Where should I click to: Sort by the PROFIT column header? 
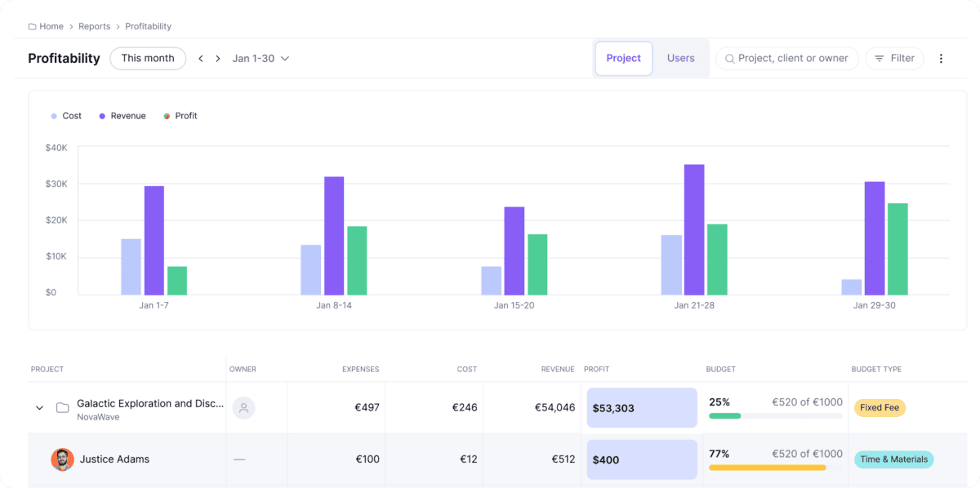[x=598, y=370]
